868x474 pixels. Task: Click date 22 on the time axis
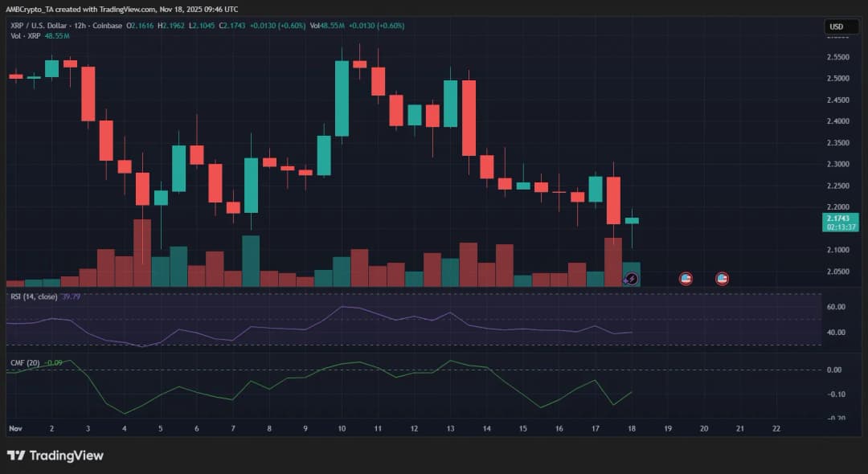pos(776,429)
